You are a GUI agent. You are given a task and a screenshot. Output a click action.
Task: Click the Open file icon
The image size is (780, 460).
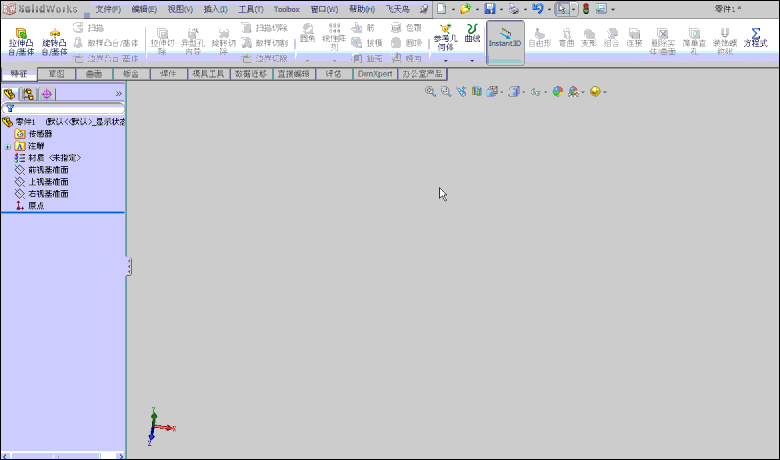pyautogui.click(x=465, y=9)
